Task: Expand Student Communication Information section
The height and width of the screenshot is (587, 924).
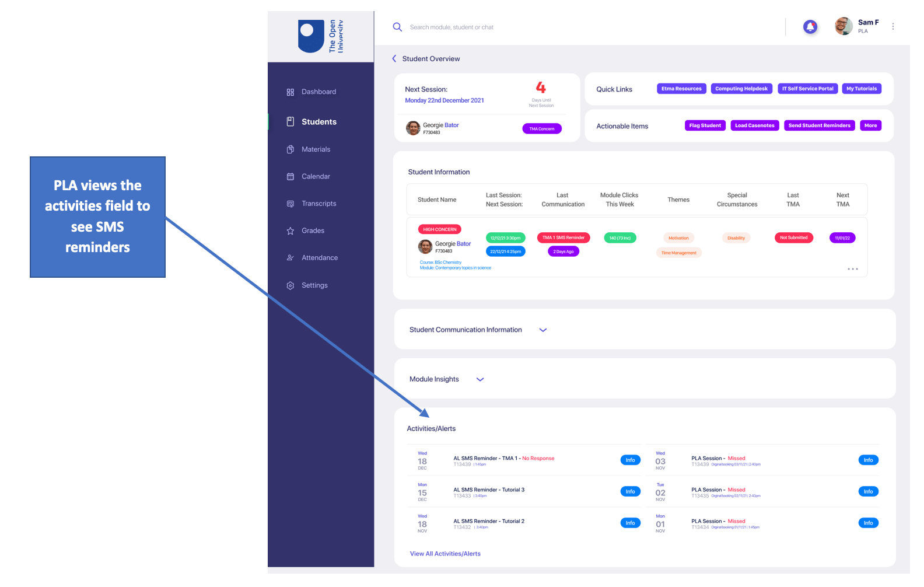Action: (x=542, y=330)
